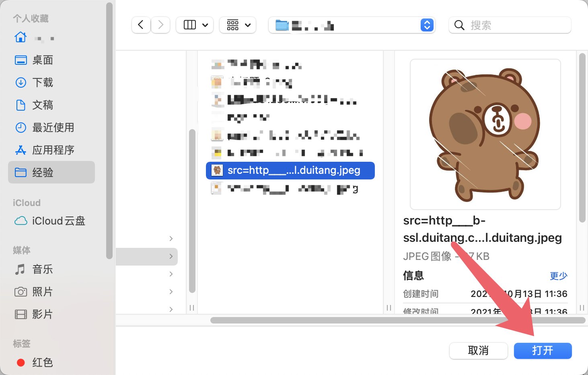This screenshot has width=588, height=375.
Task: Click the 打开 button
Action: pos(543,350)
